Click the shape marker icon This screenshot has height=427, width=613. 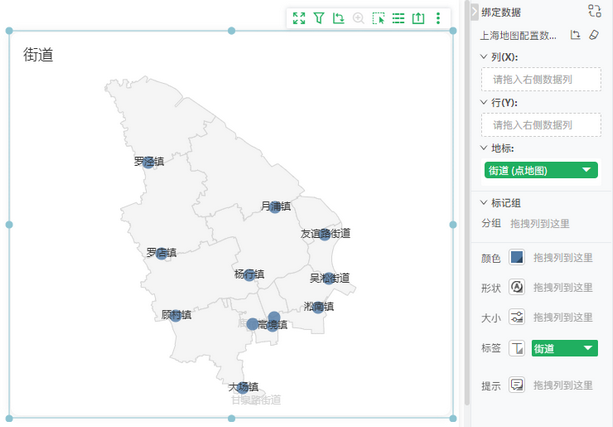tap(517, 287)
